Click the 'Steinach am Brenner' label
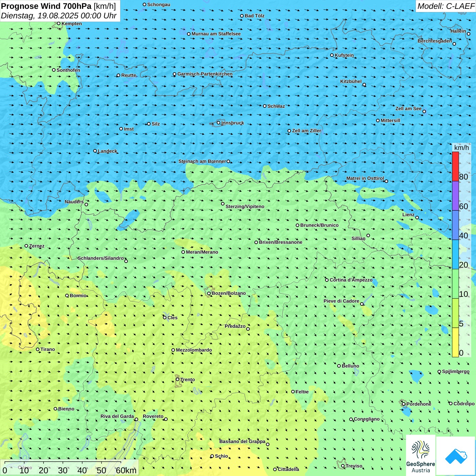The width and height of the screenshot is (476, 476). tap(202, 161)
